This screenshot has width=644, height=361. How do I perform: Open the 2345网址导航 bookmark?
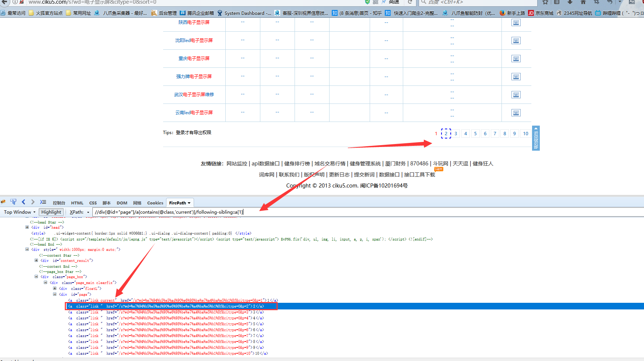click(x=574, y=13)
